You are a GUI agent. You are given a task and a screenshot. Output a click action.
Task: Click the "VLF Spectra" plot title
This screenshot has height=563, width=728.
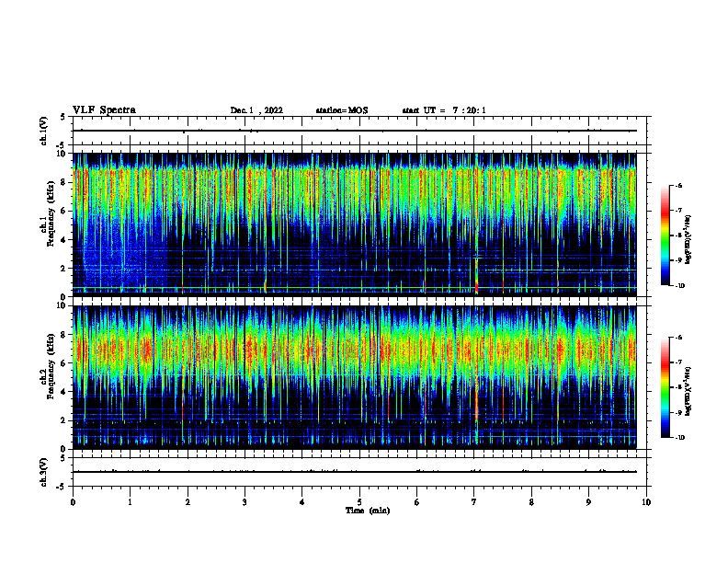[104, 110]
